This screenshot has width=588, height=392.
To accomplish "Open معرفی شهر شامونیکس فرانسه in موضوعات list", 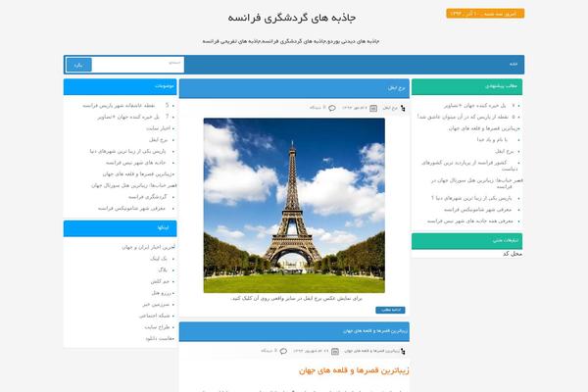I will point(131,208).
